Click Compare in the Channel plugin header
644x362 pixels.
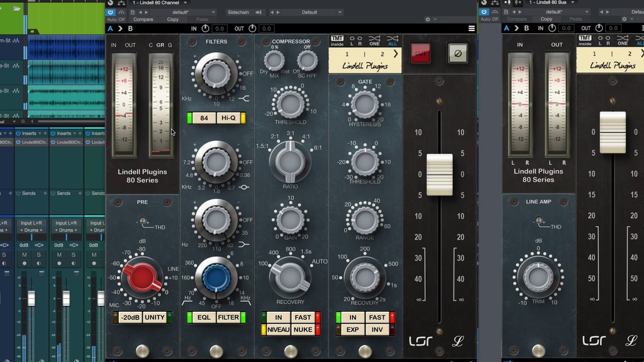click(143, 20)
